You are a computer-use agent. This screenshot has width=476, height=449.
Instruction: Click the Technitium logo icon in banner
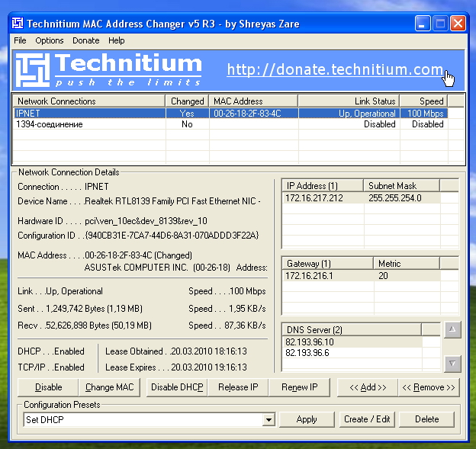point(34,70)
